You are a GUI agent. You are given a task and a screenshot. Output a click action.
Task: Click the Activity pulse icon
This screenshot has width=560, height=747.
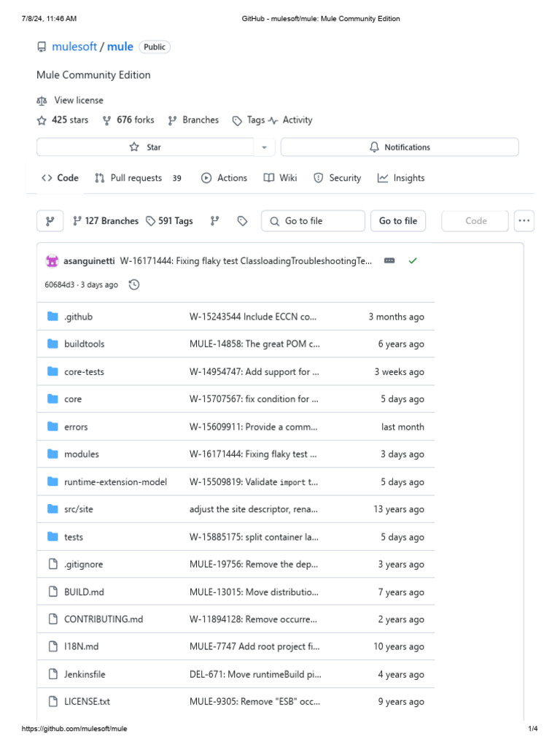point(273,120)
